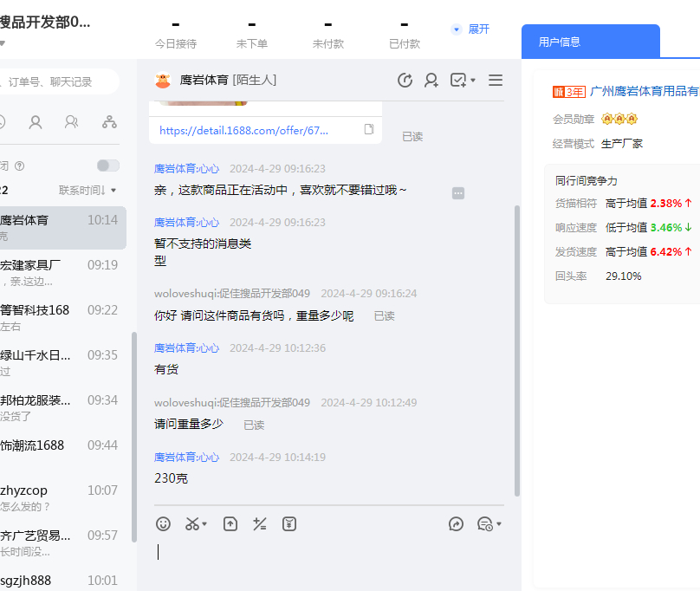700x591 pixels.
Task: Click the scissors screenshot tool icon
Action: (x=191, y=523)
